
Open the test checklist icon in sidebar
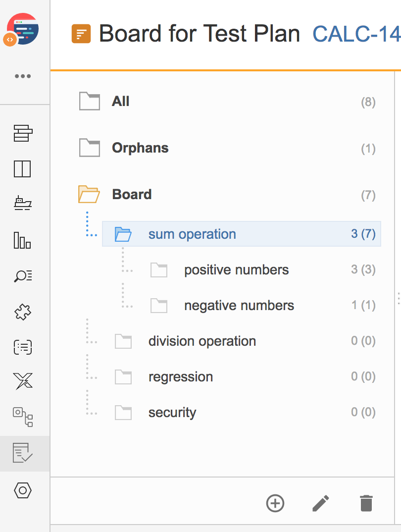point(23,453)
